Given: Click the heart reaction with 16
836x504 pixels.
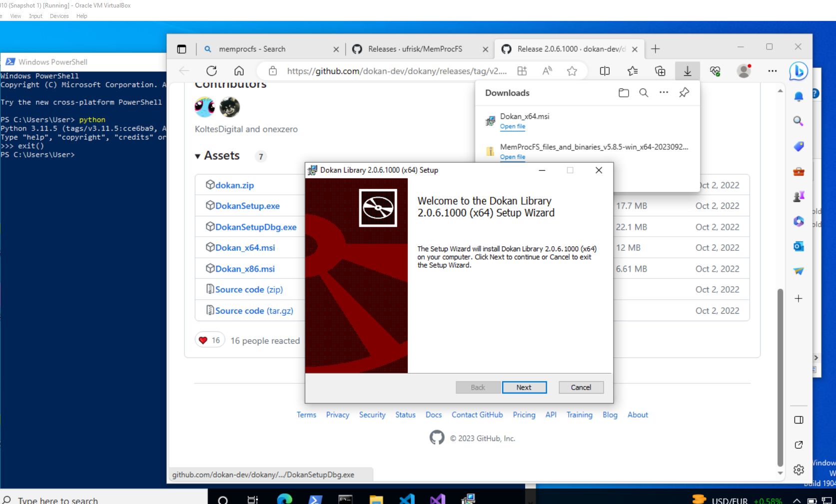Looking at the screenshot, I should coord(209,341).
